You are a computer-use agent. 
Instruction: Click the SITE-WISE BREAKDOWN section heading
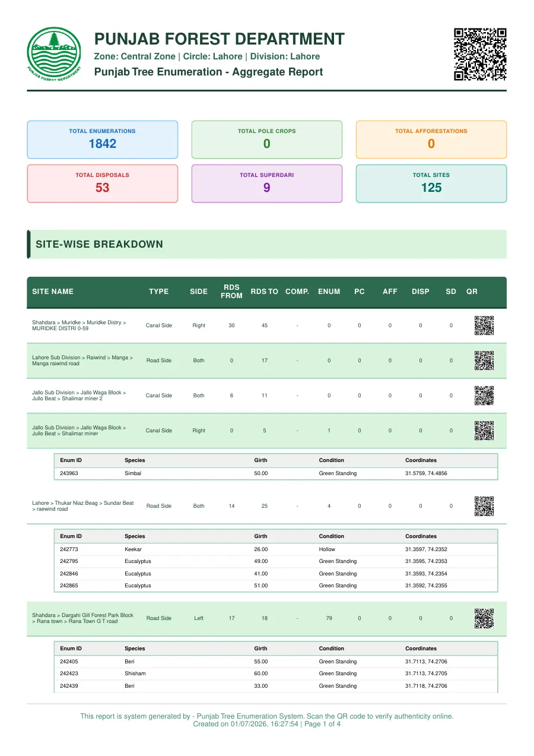(100, 244)
